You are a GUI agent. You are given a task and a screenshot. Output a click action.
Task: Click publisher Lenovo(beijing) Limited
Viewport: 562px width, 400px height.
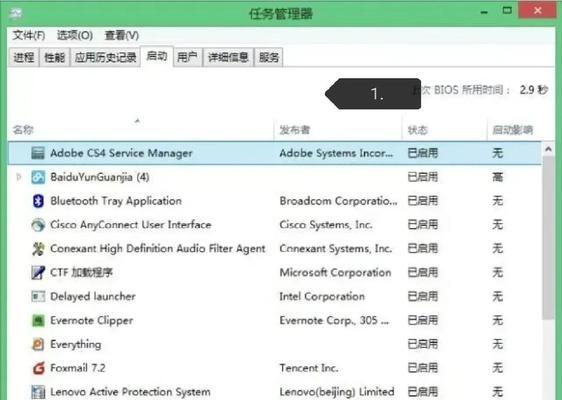(x=337, y=392)
